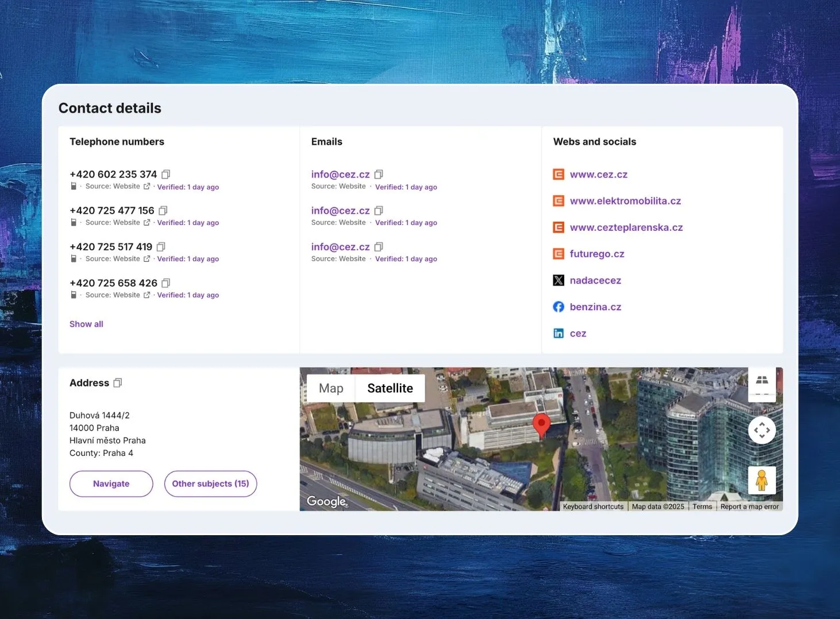
Task: Click the mobile phone icon under +420 602 235 374
Action: [x=74, y=186]
